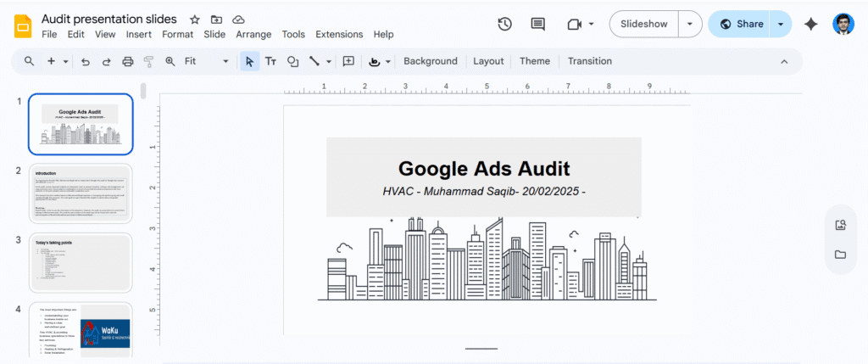This screenshot has height=364, width=868.
Task: Print the presentation
Action: point(128,61)
